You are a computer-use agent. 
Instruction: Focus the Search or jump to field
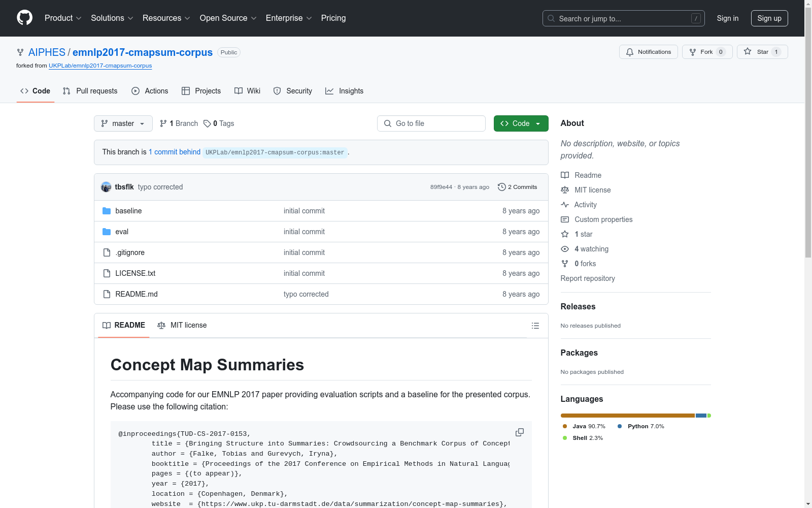point(624,18)
